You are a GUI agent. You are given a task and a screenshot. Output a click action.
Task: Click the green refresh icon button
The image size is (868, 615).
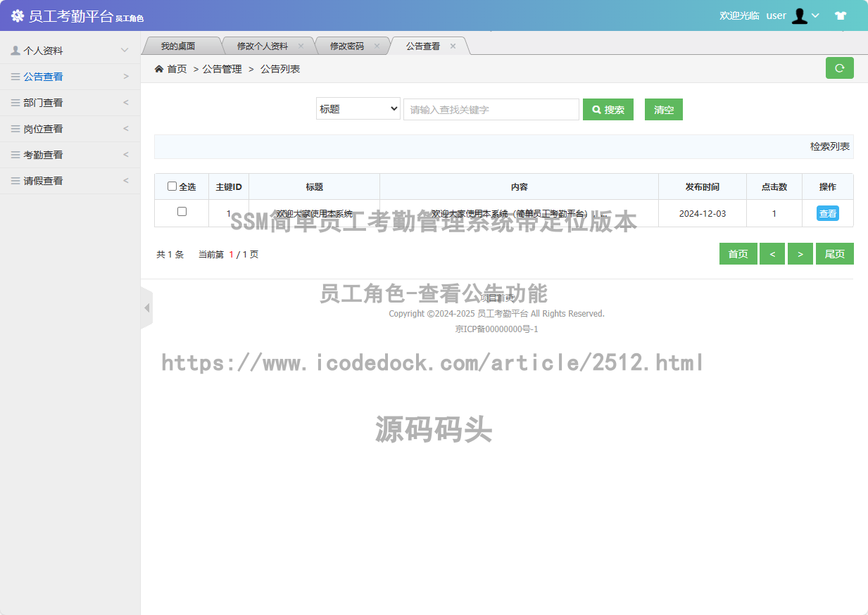coord(839,68)
